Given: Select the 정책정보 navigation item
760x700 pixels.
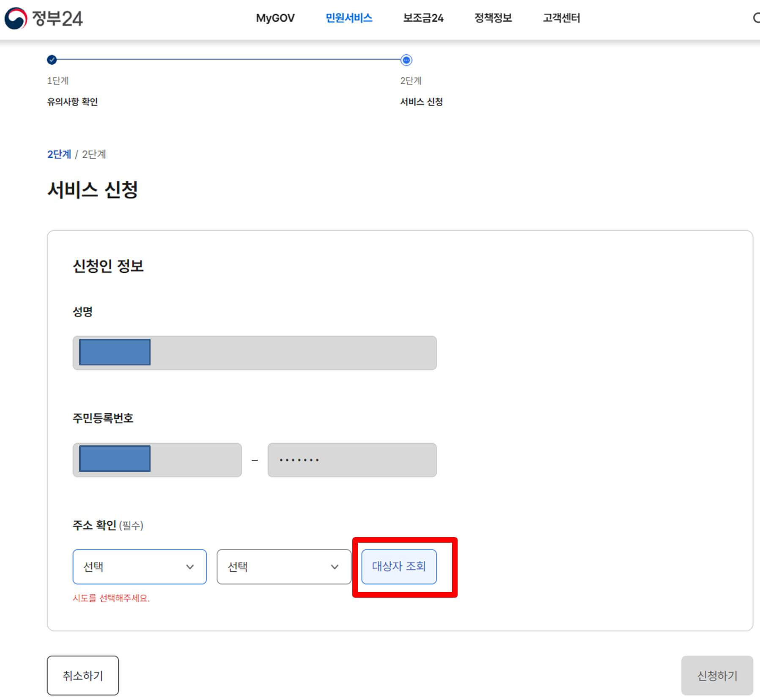Looking at the screenshot, I should pyautogui.click(x=493, y=18).
